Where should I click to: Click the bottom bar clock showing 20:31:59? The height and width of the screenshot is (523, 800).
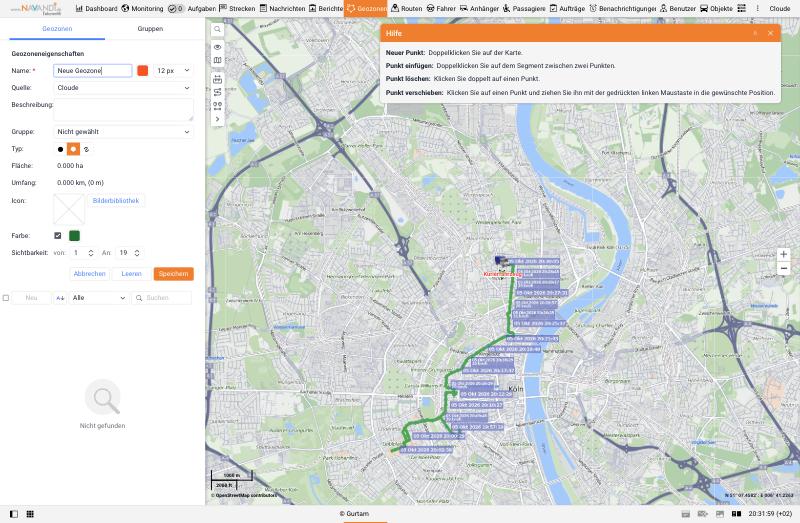[770, 514]
